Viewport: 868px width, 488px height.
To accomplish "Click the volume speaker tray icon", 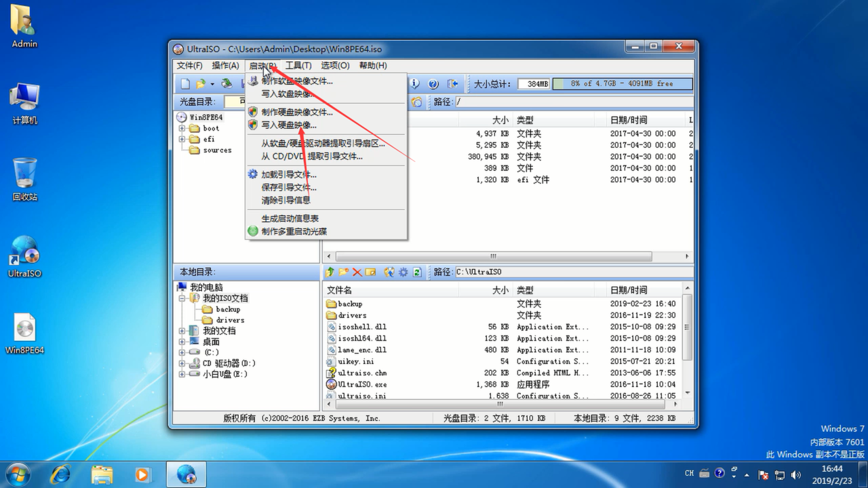I will coord(795,475).
